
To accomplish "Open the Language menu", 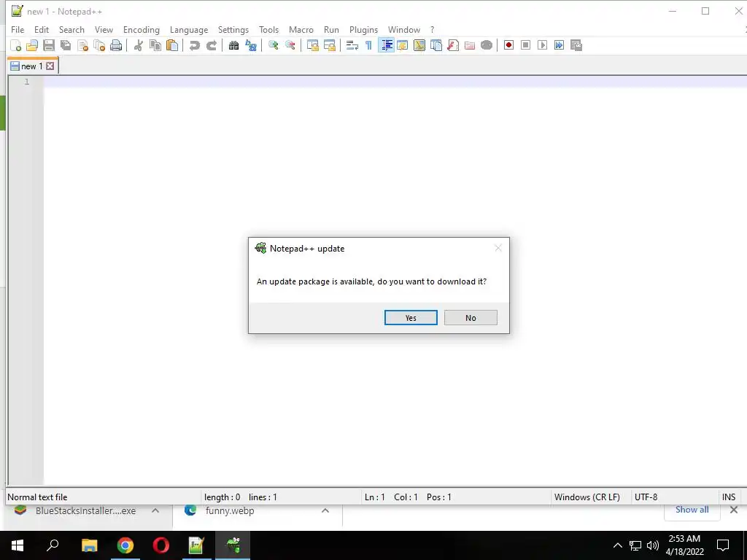I will tap(189, 29).
